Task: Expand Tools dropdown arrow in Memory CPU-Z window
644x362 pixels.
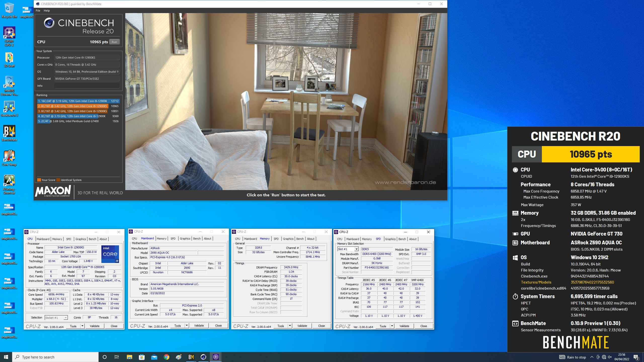Action: click(290, 326)
